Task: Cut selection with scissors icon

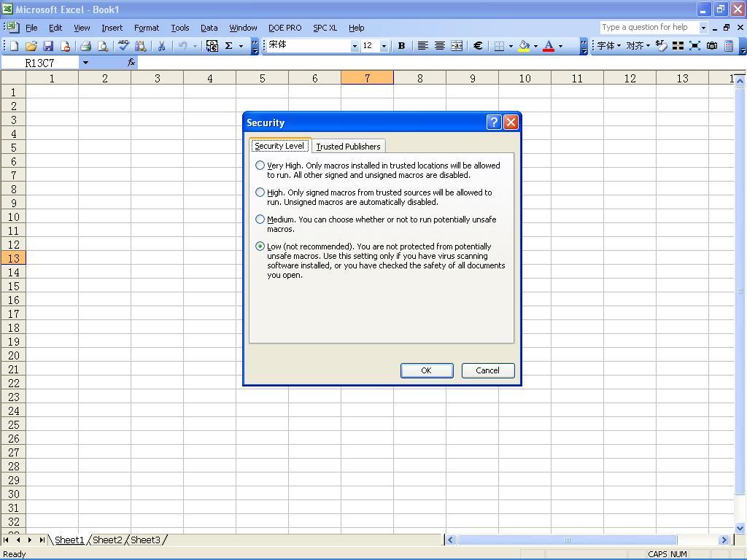Action: [161, 46]
